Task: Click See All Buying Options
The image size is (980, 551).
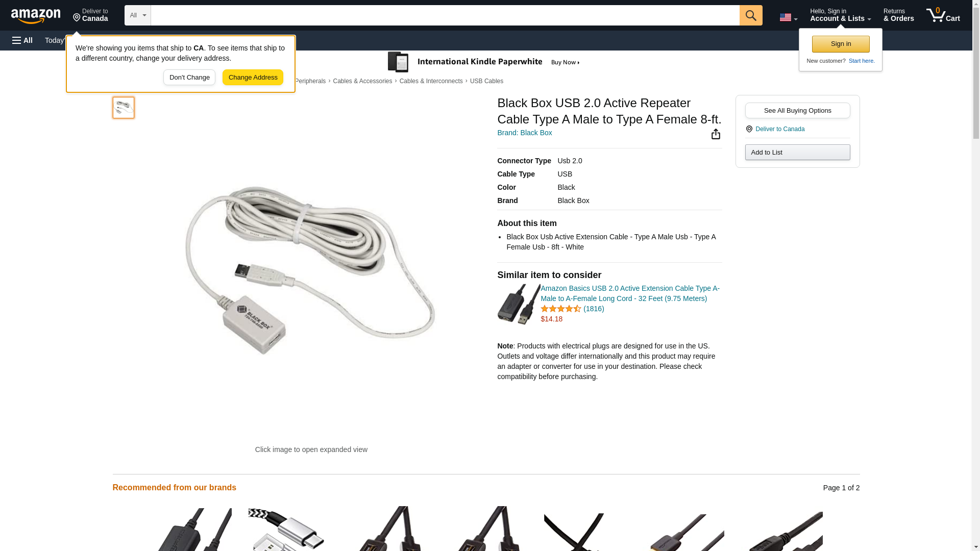Action: (x=797, y=110)
